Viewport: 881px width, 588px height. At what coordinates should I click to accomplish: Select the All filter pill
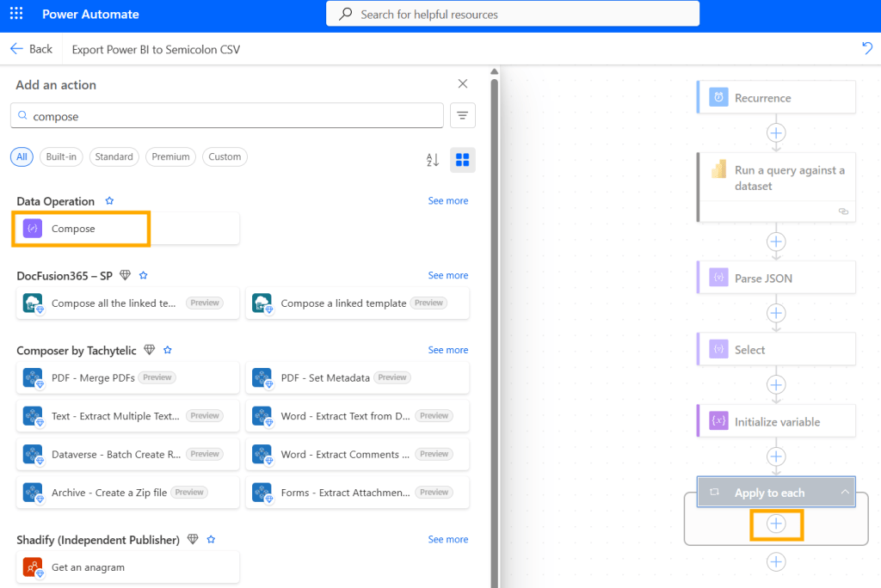coord(22,156)
